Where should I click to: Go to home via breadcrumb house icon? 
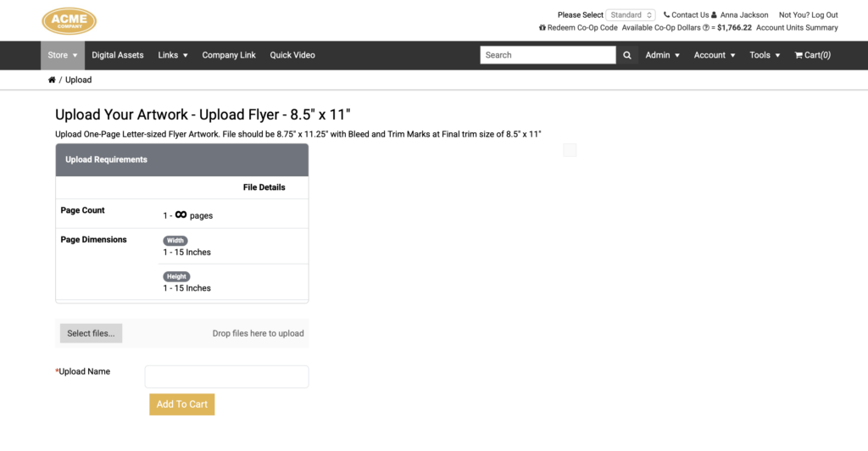52,80
